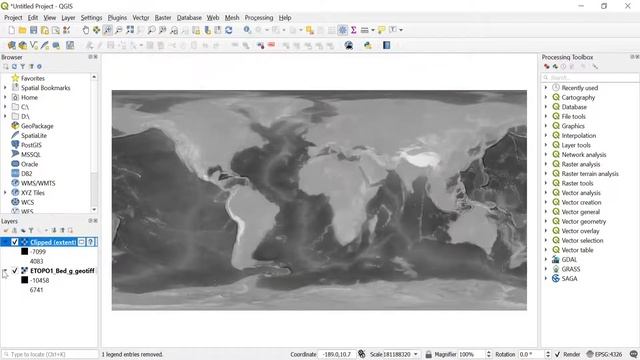Open the Project menu

coord(13,18)
